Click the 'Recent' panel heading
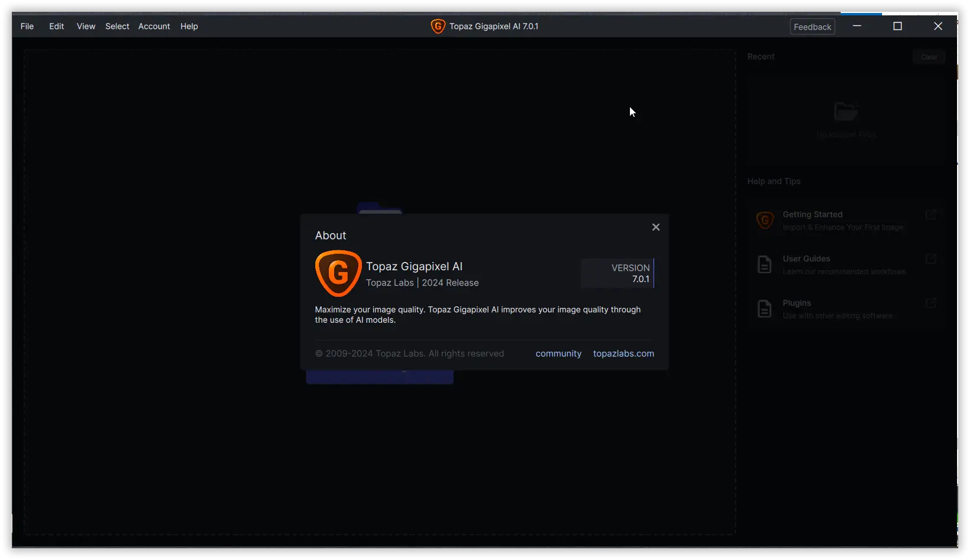Screen dimensions: 970x560 (x=761, y=57)
